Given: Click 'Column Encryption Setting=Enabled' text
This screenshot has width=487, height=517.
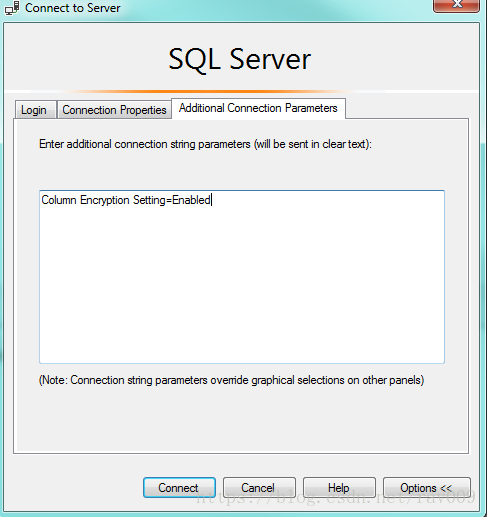Looking at the screenshot, I should (x=126, y=200).
